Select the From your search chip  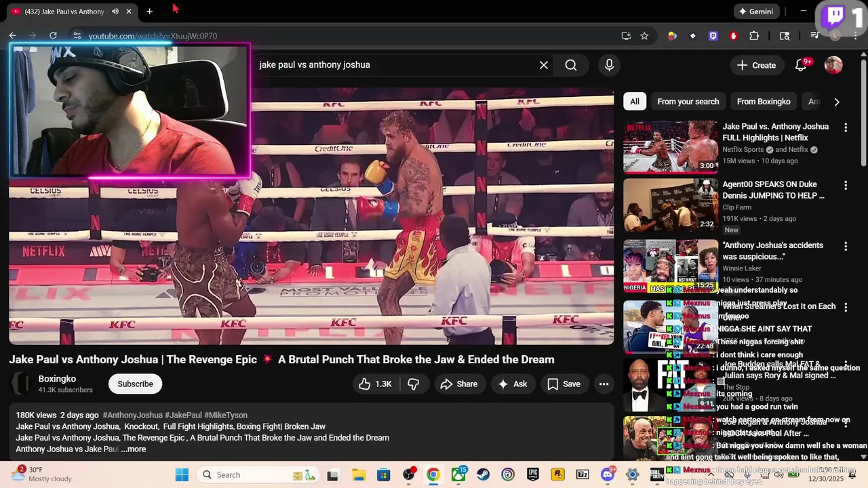click(688, 102)
